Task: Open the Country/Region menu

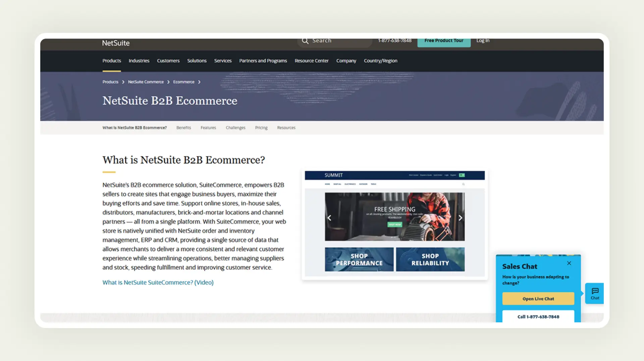Action: (x=380, y=61)
